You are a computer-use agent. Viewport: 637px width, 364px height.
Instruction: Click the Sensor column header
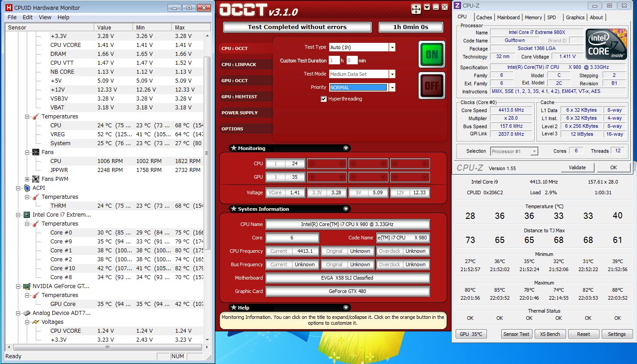click(x=50, y=27)
